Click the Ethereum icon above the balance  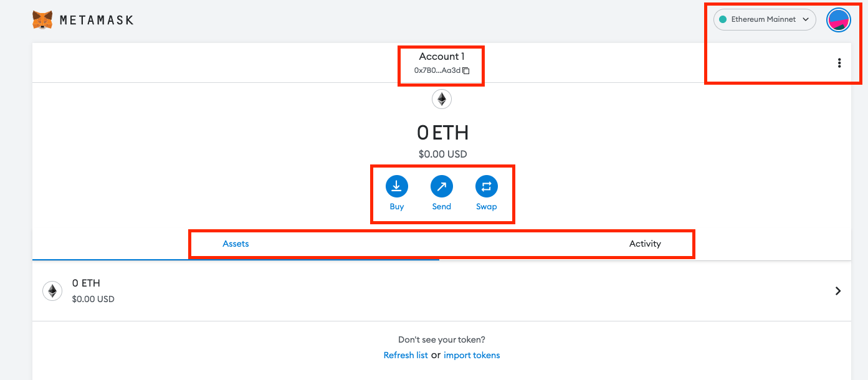442,99
